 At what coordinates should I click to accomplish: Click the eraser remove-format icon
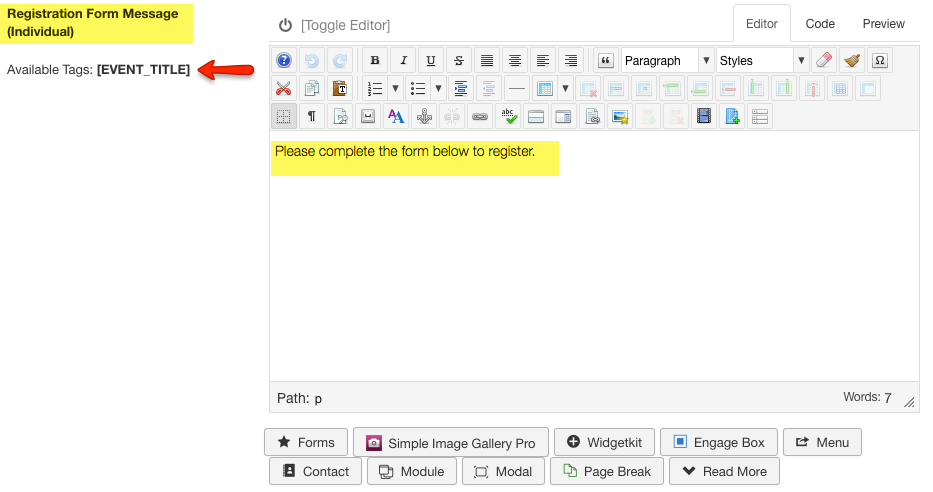(824, 60)
